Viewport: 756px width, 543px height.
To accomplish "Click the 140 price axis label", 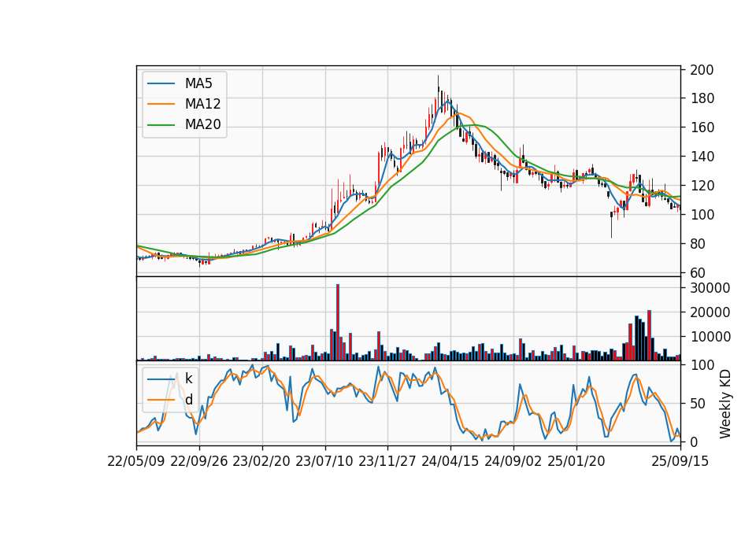I will 702,157.
